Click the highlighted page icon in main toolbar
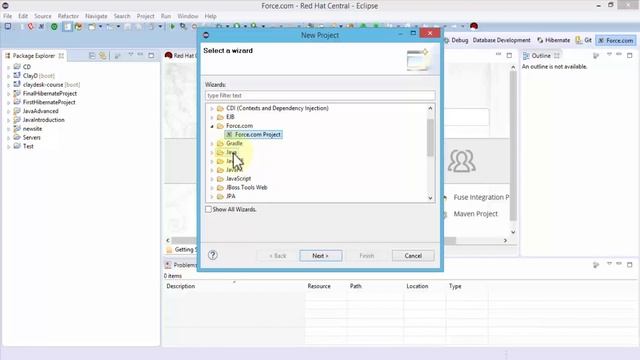Viewport: 640px width, 360px height. click(x=67, y=27)
